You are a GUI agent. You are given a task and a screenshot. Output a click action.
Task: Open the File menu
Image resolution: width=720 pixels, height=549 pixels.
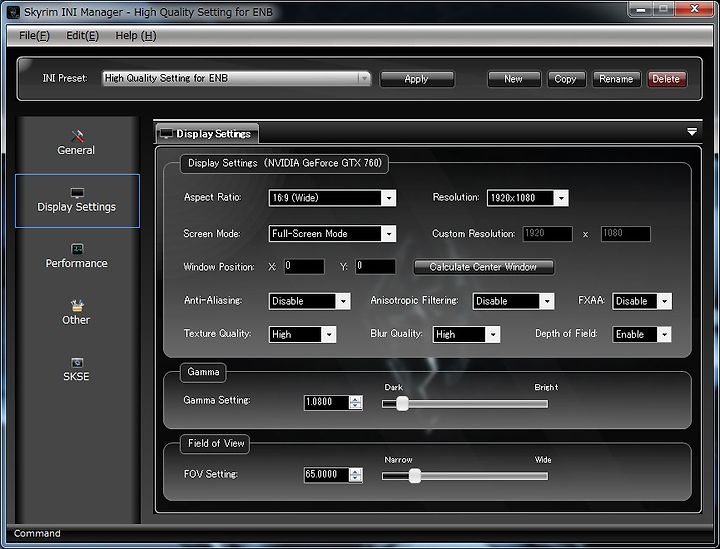click(34, 35)
